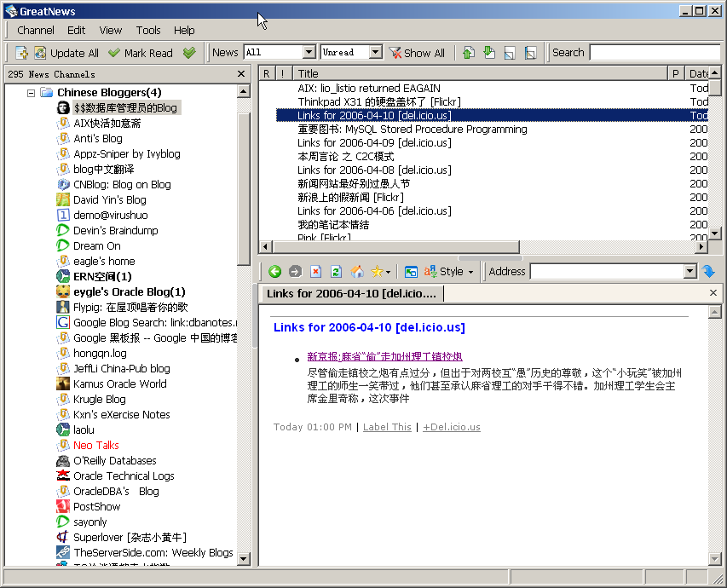The height and width of the screenshot is (588, 727).
Task: Click the Kamus Oracle World channel icon
Action: coord(63,383)
